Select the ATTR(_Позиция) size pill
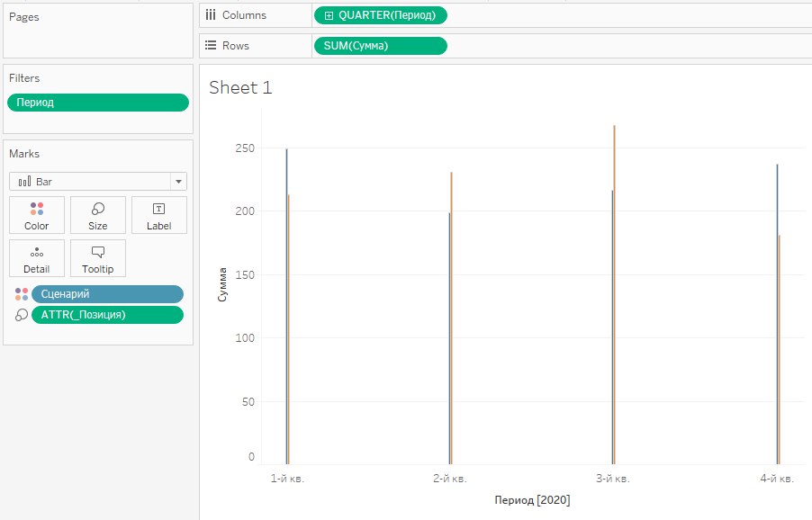Viewport: 812px width, 520px height. (x=107, y=315)
